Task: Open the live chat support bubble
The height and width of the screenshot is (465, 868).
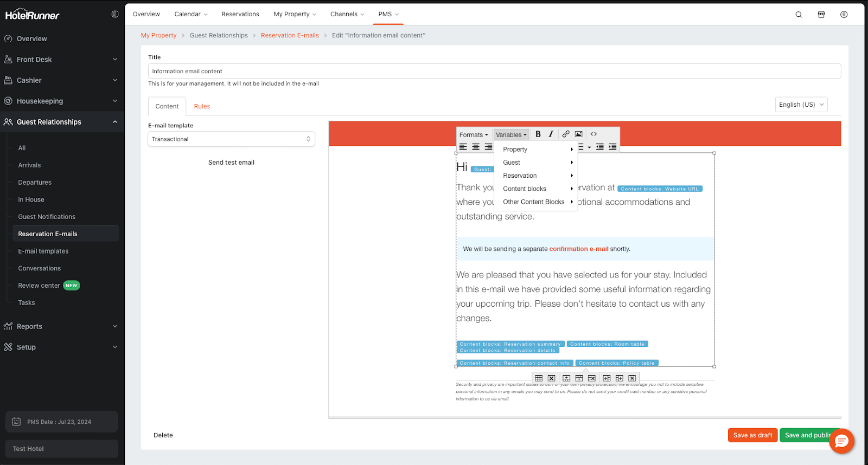Action: click(x=841, y=441)
